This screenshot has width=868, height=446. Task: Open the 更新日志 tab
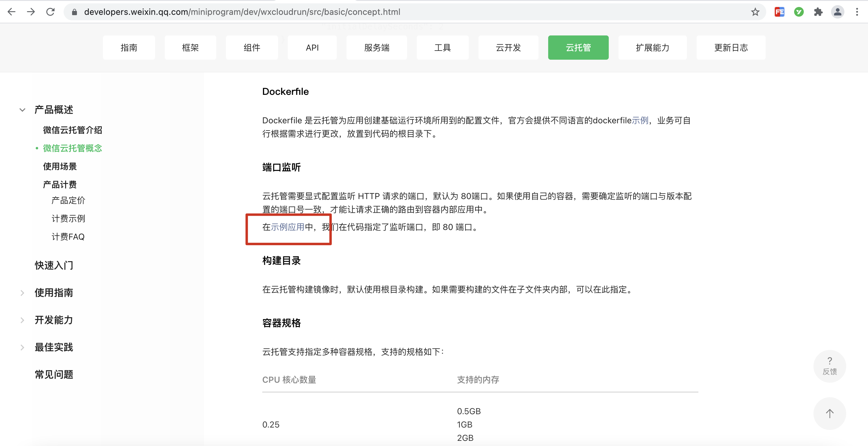[x=731, y=48]
